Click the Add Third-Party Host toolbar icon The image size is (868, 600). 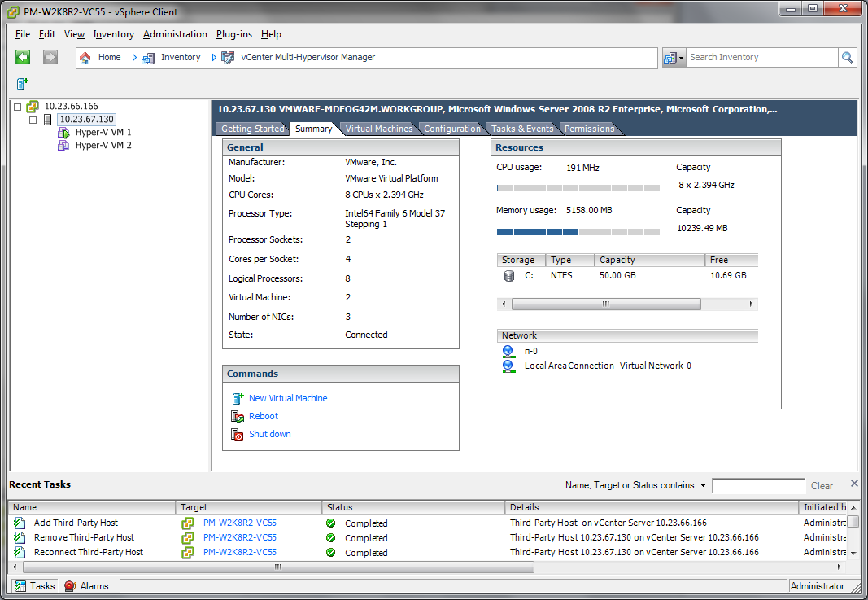[x=22, y=84]
